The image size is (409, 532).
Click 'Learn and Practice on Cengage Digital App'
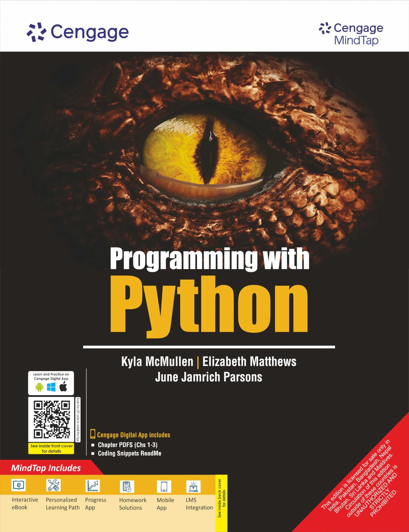[x=51, y=377]
